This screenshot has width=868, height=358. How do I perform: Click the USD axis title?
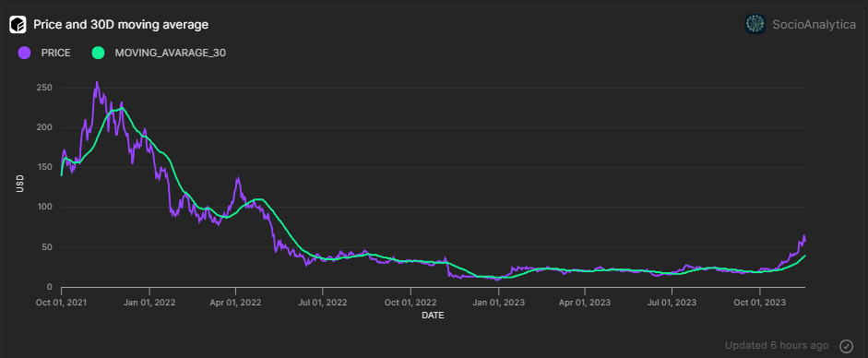pos(20,183)
